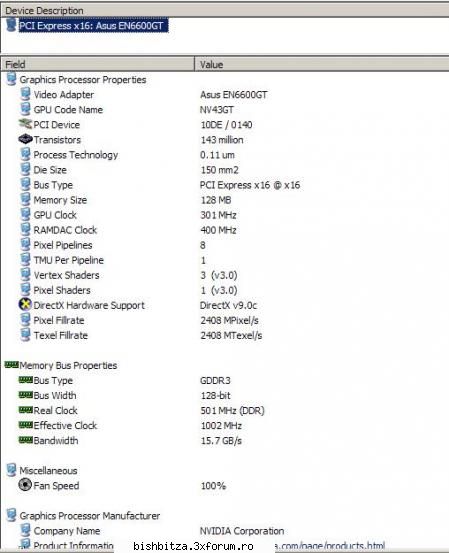Click the TMU Per Pipeline row icon

(x=25, y=260)
